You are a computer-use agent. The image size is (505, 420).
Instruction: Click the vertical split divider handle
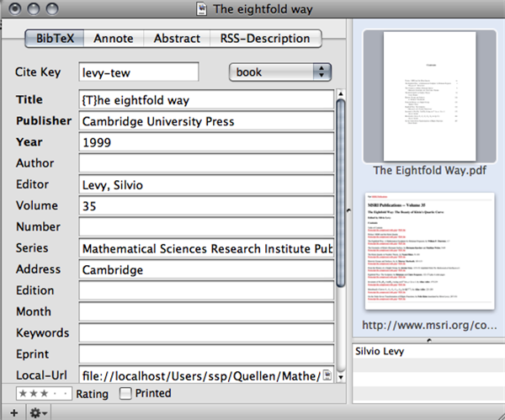[x=348, y=210]
